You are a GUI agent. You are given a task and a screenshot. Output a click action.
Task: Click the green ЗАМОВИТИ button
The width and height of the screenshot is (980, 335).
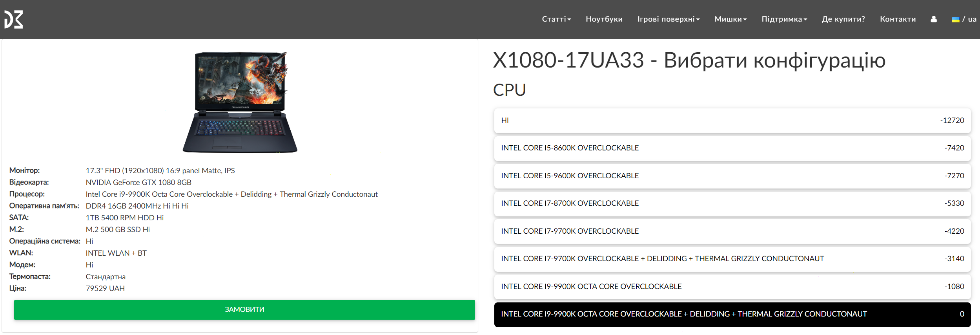[x=244, y=309]
